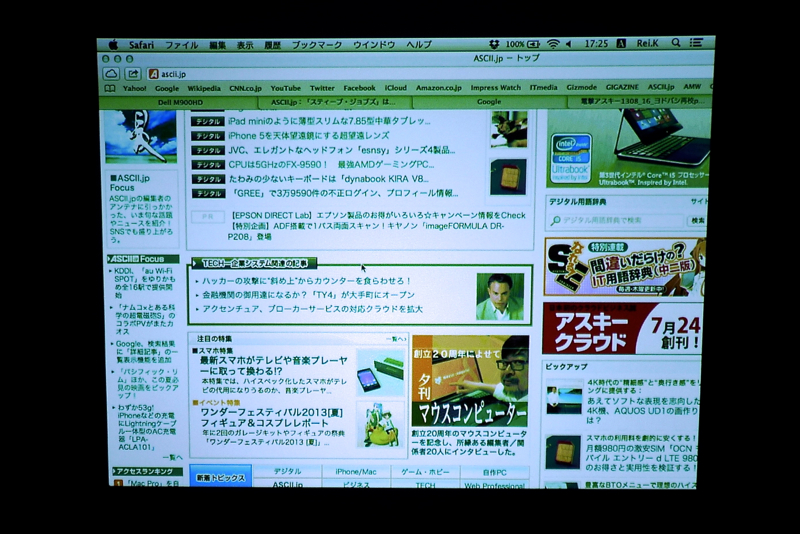Click the 17:25 menu bar clock

[595, 44]
